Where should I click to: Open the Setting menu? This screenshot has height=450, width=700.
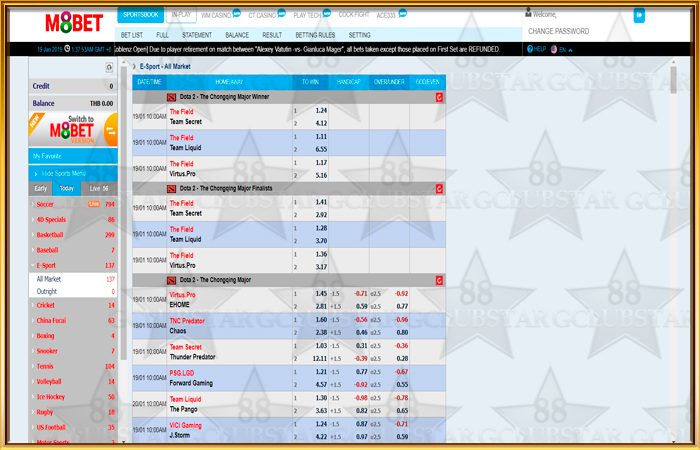click(x=359, y=35)
